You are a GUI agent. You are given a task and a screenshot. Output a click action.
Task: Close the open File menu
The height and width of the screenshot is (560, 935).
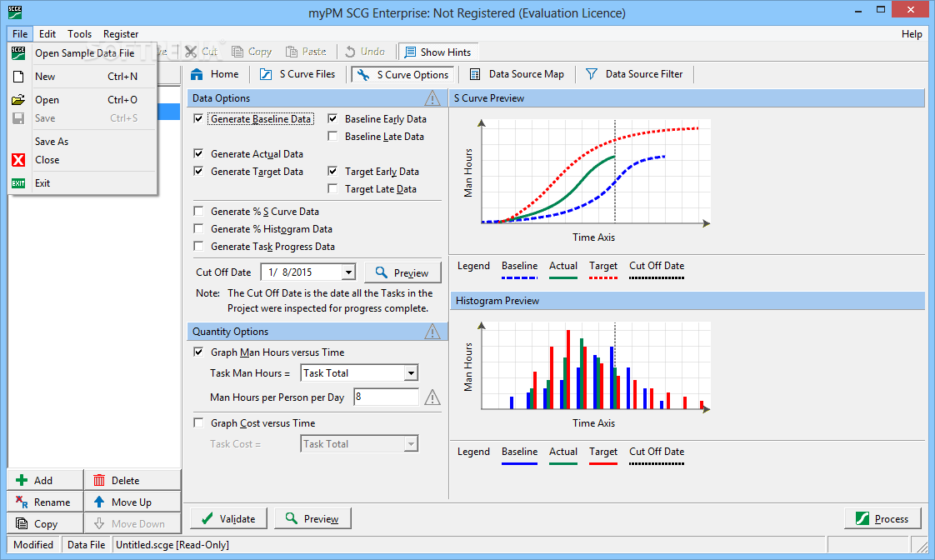coord(20,34)
